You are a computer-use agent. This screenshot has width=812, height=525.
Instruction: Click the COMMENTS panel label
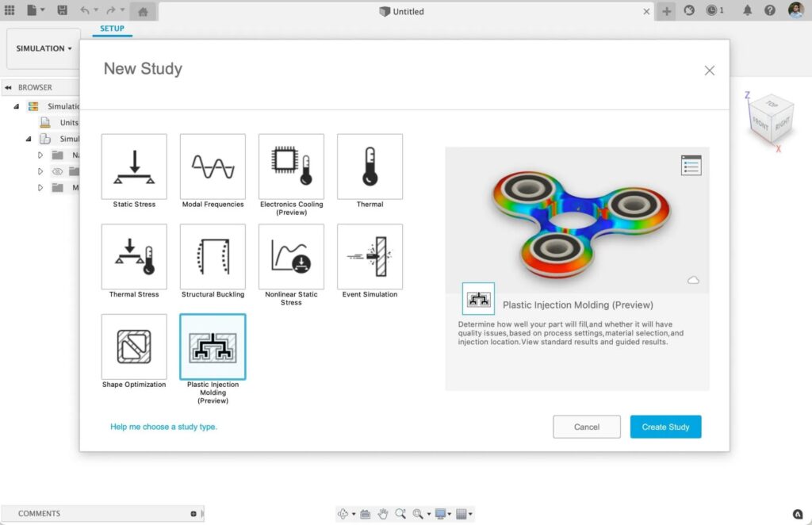(40, 514)
